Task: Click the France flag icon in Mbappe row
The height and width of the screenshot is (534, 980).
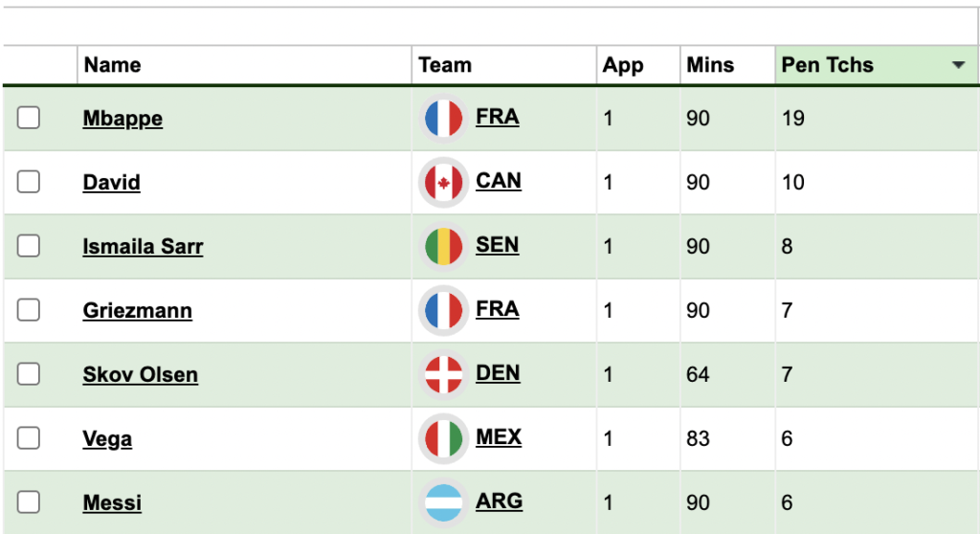Action: (x=443, y=118)
